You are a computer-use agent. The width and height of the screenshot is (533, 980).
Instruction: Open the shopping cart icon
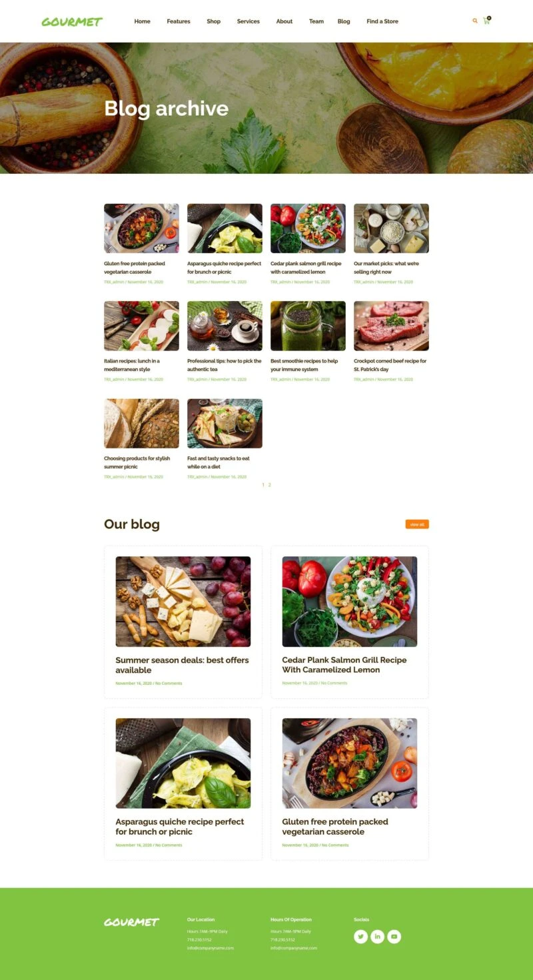pyautogui.click(x=486, y=21)
